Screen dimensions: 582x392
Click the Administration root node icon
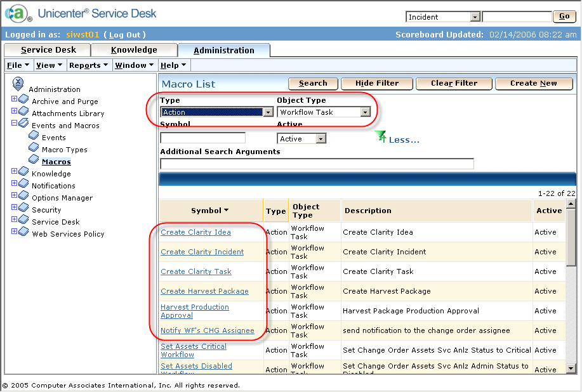[x=18, y=82]
